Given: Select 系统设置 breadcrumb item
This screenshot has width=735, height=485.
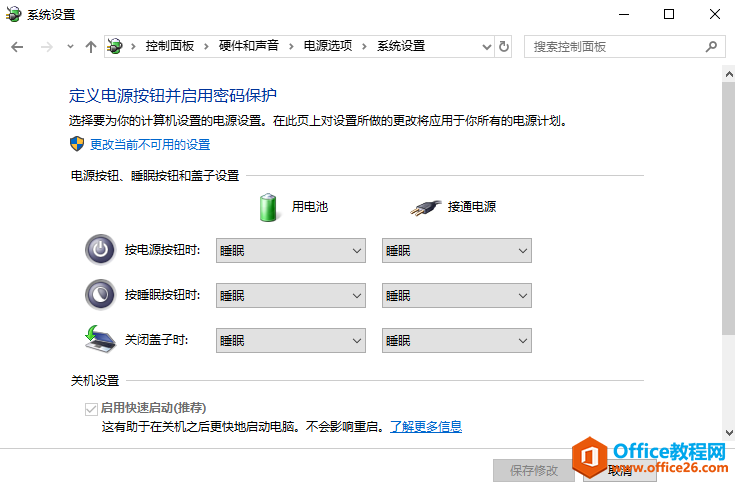Looking at the screenshot, I should tap(401, 46).
